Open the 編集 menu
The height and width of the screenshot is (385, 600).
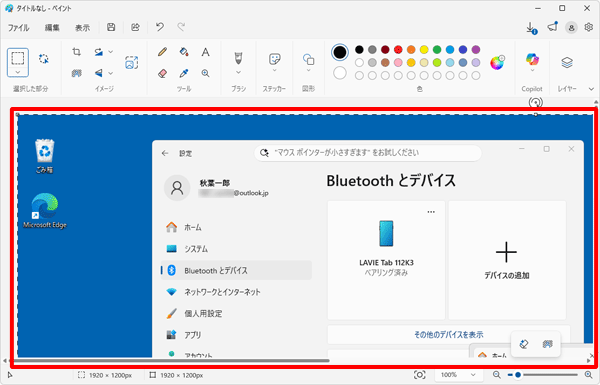pos(52,28)
